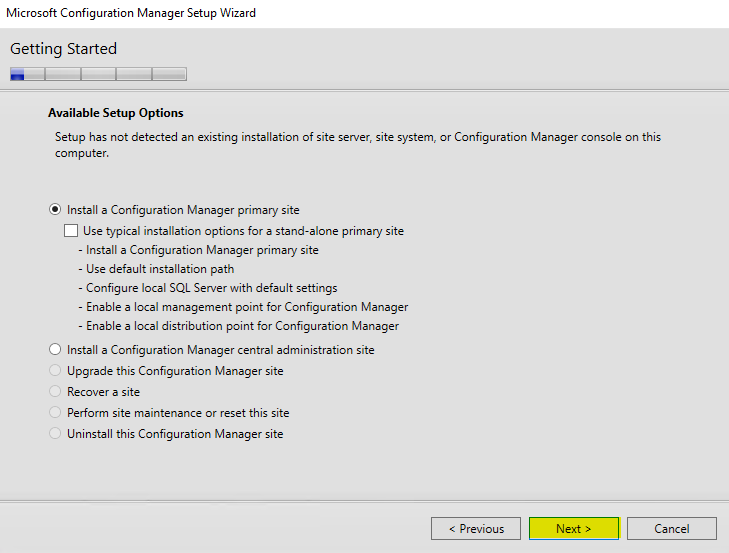Image resolution: width=729 pixels, height=553 pixels.
Task: Choose Install a Configuration Manager central administration site
Action: [55, 350]
